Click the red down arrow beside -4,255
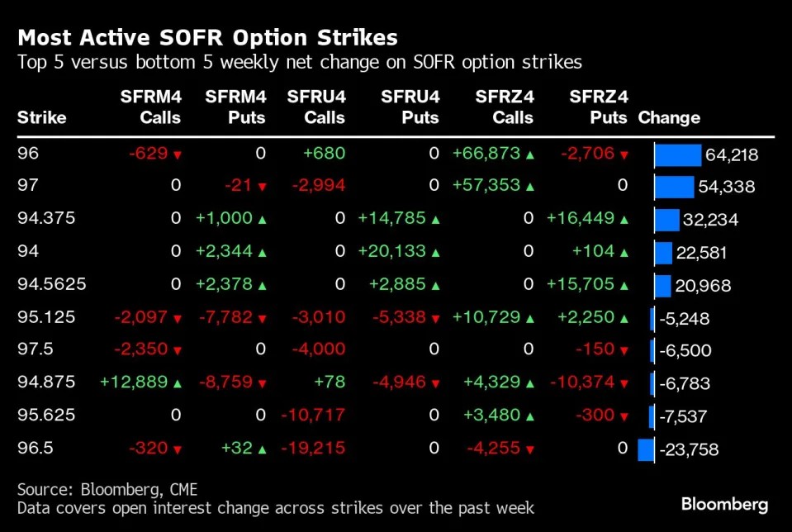The width and height of the screenshot is (792, 532). [530, 449]
